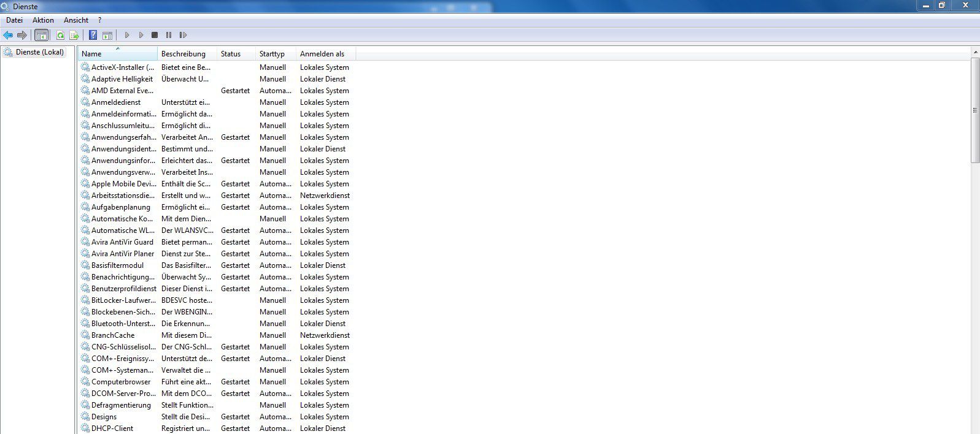Select the COM+-Ereignissy... service
Viewport: 980px width, 434px height.
(x=218, y=359)
